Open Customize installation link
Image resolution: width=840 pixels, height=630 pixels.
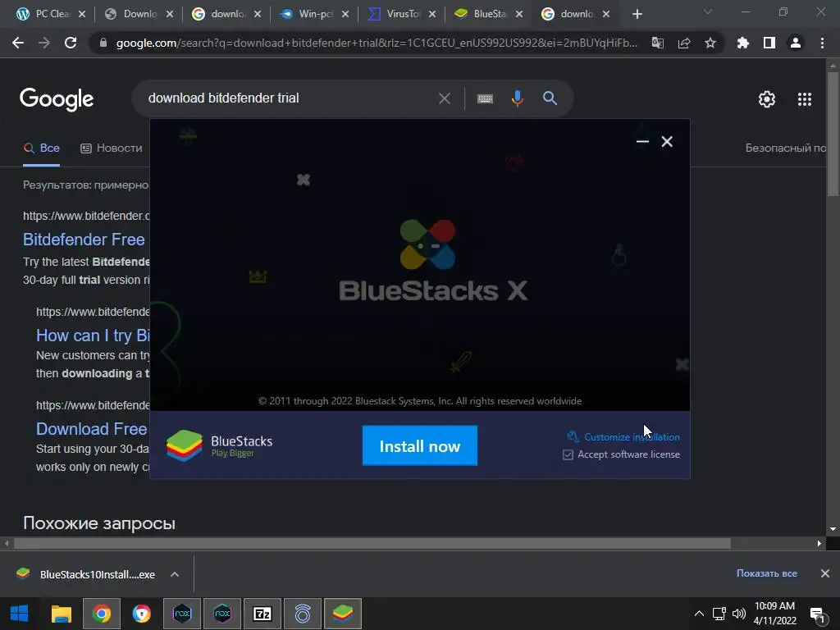[632, 437]
